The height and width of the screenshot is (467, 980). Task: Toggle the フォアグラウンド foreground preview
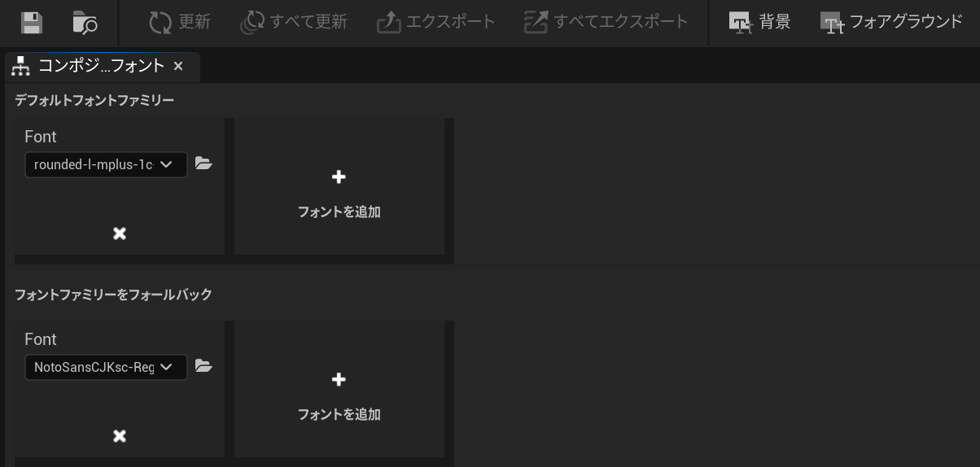891,23
